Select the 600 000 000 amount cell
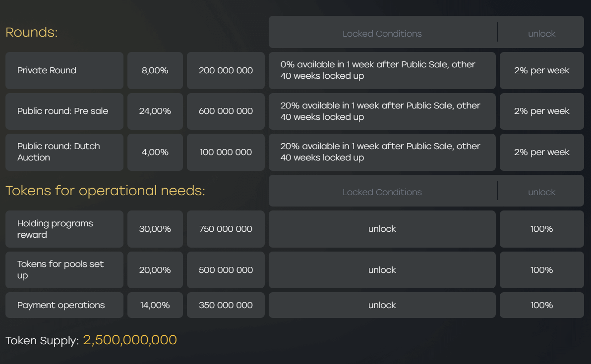 tap(226, 111)
